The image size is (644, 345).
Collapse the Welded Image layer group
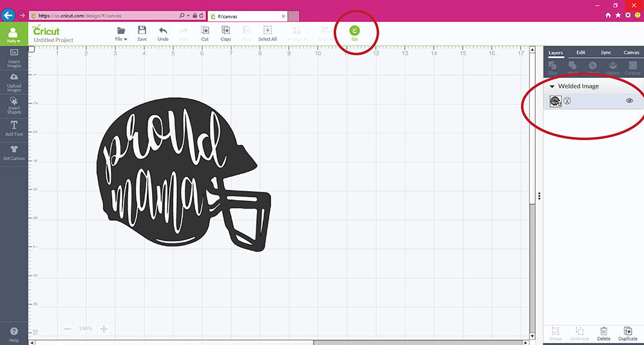point(552,86)
